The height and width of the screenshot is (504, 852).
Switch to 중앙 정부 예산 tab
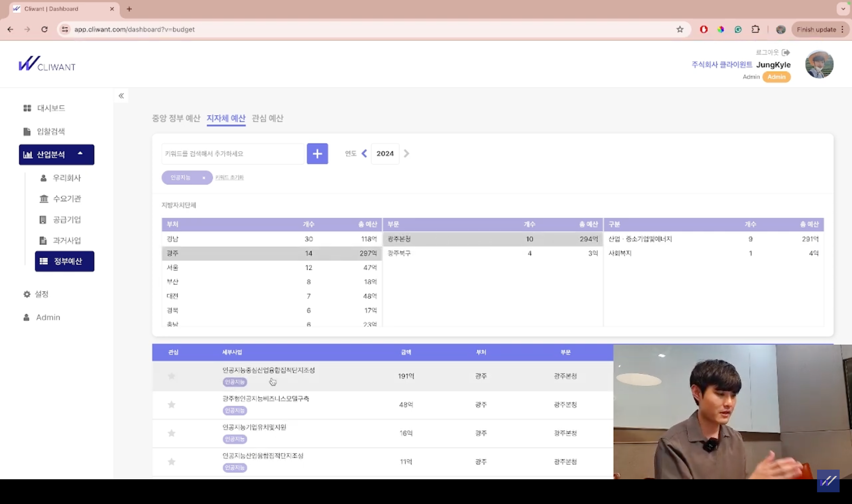(x=176, y=118)
